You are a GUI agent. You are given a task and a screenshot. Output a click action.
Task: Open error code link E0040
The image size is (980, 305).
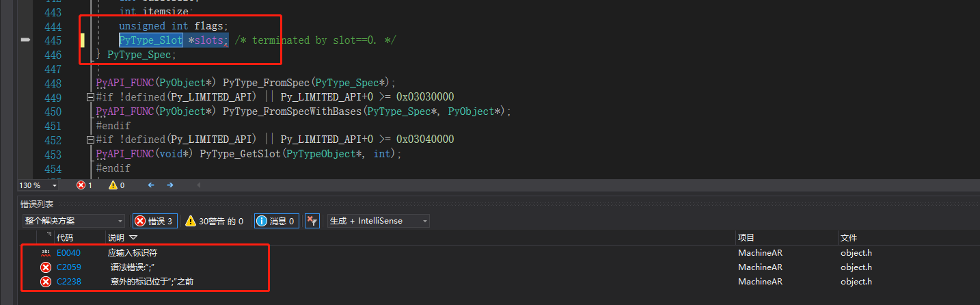pyautogui.click(x=68, y=253)
